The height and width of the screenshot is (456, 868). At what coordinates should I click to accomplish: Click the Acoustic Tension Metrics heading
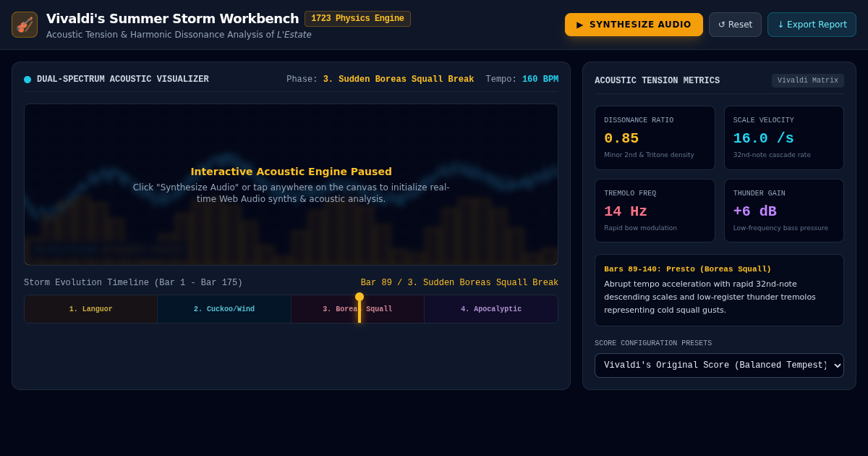pyautogui.click(x=657, y=81)
